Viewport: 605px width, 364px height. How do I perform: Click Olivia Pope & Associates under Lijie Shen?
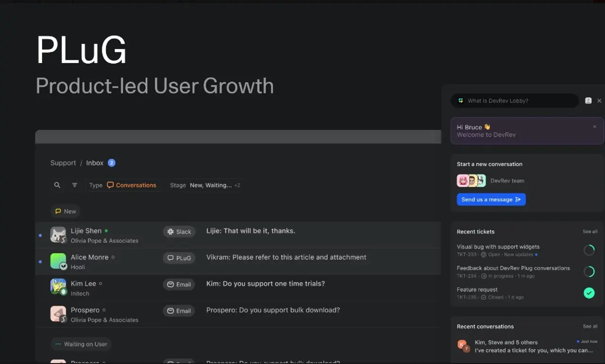[x=104, y=241]
